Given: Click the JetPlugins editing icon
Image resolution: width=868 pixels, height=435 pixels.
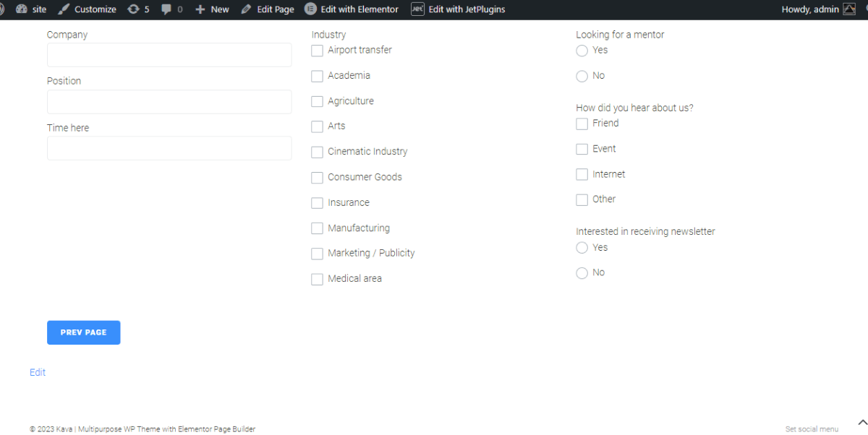Looking at the screenshot, I should pyautogui.click(x=417, y=9).
